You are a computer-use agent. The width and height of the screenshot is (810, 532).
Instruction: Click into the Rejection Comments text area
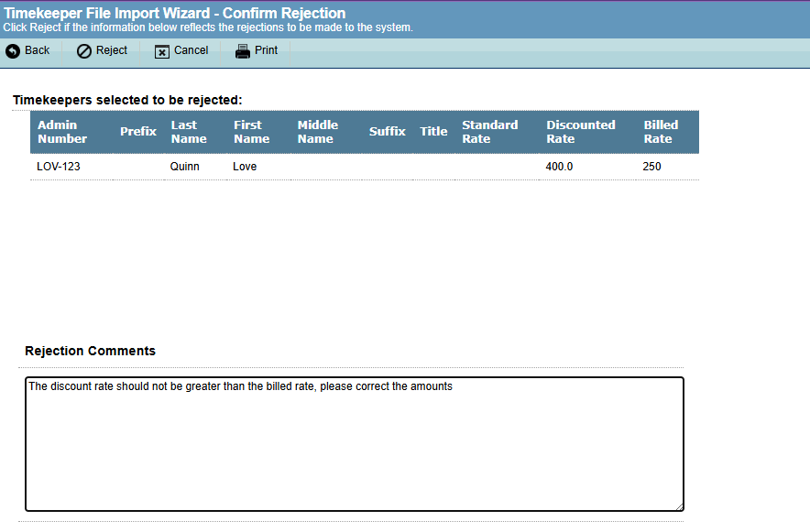click(355, 444)
